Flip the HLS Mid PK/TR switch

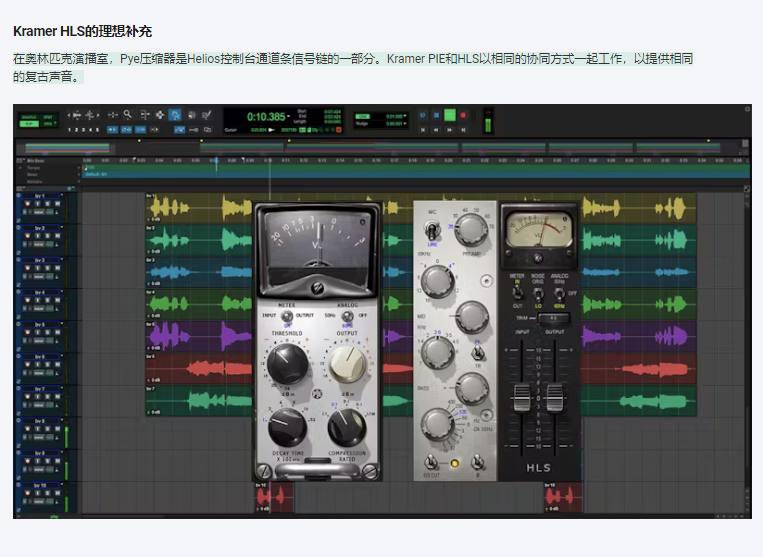478,352
